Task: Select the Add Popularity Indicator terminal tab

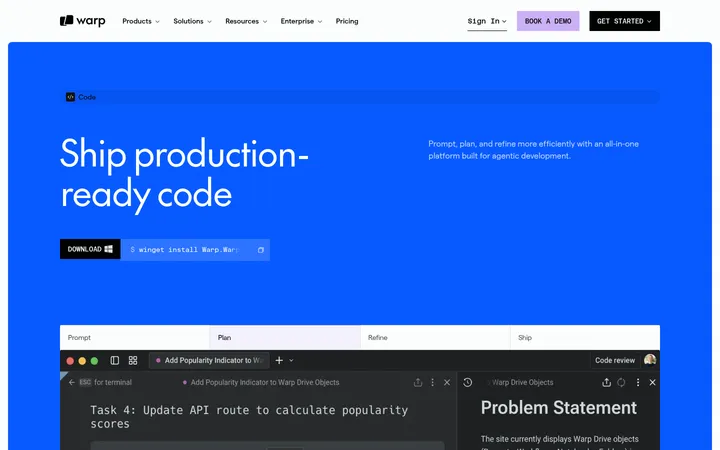Action: click(x=209, y=360)
